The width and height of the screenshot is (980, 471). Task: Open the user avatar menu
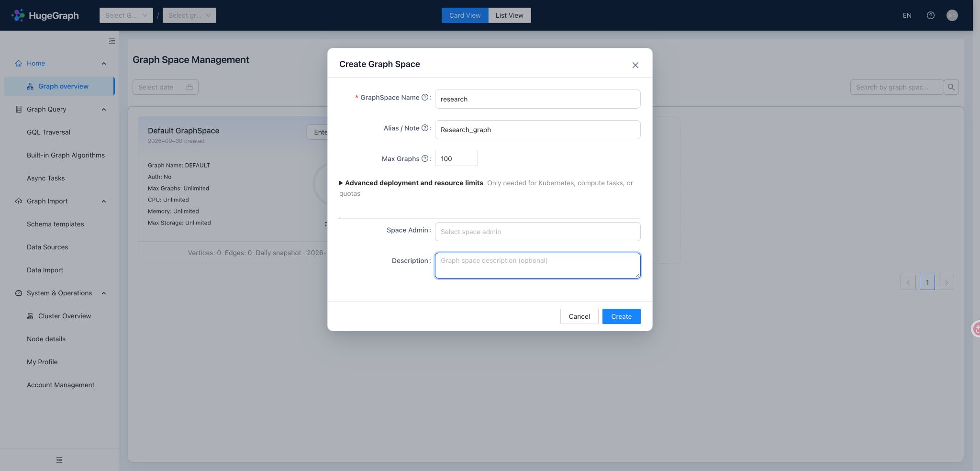(952, 15)
